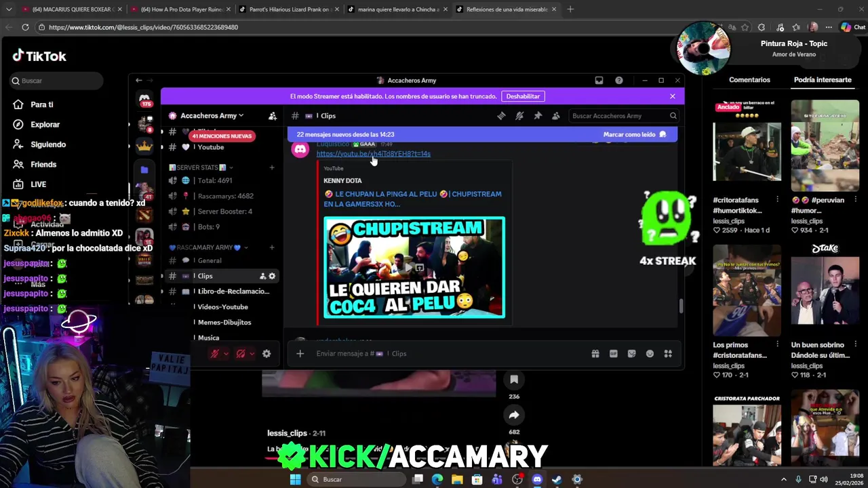The height and width of the screenshot is (488, 868).
Task: Switch to Podría interesarte tab
Action: 823,80
